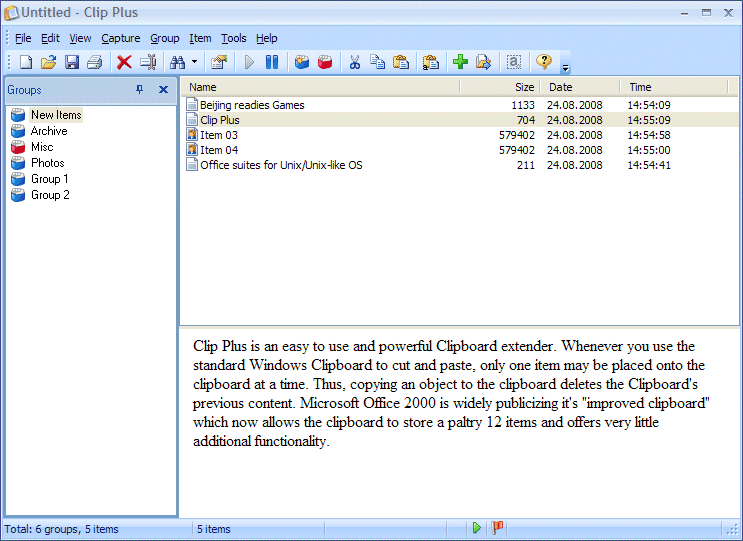Screen dimensions: 743x541
Task: Sort by the Date column header
Action: 580,87
